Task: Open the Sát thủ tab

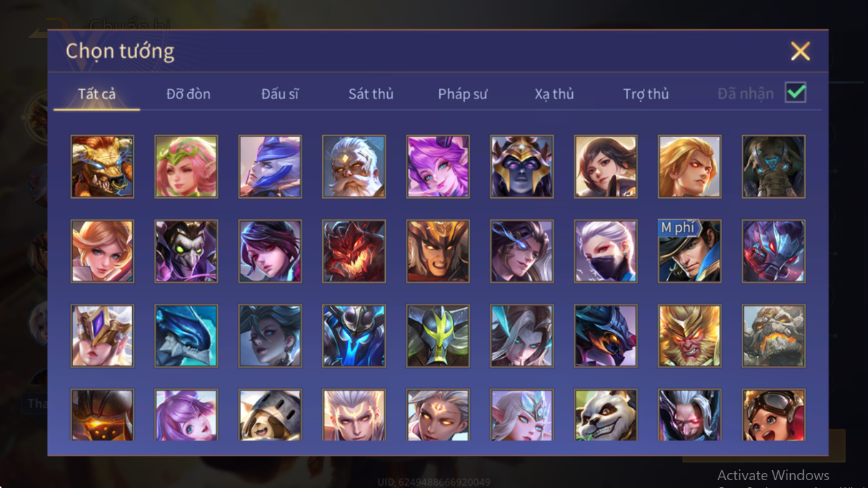Action: [x=371, y=94]
